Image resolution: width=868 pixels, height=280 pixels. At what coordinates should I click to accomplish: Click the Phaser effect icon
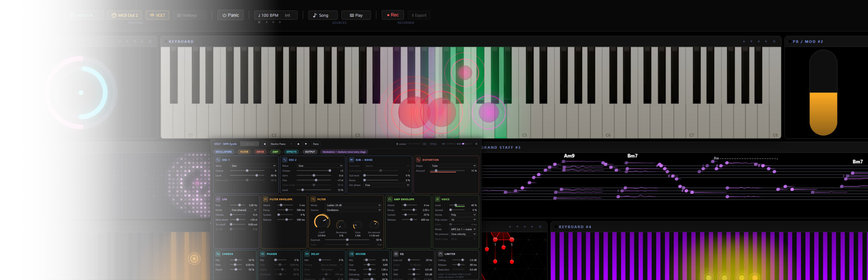click(x=262, y=254)
